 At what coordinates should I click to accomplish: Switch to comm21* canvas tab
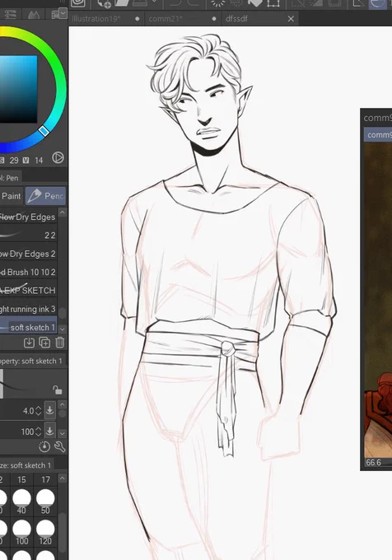(183, 19)
